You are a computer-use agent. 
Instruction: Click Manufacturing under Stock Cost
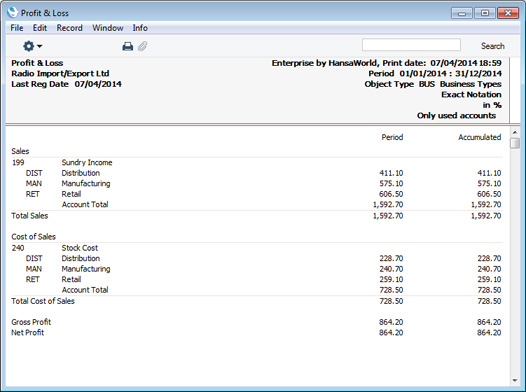86,269
